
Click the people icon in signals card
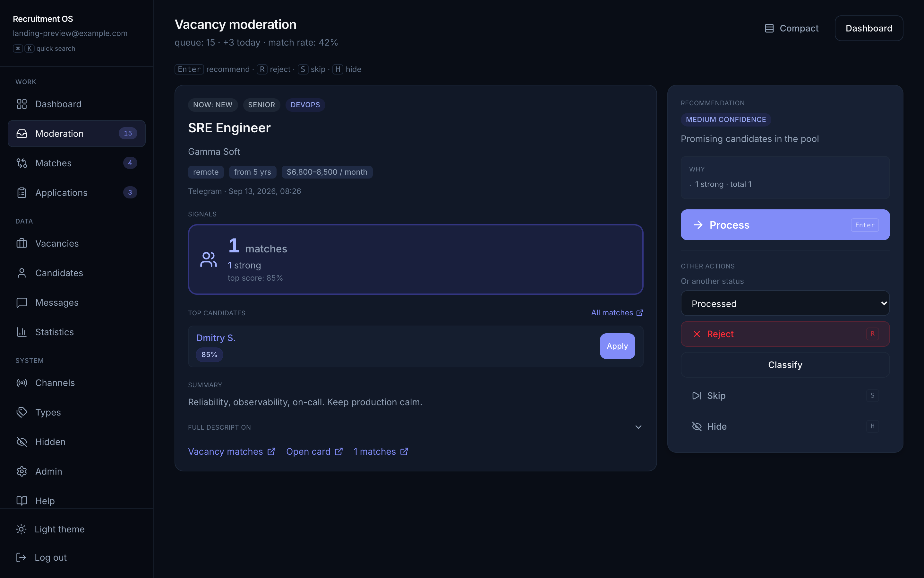click(x=209, y=259)
